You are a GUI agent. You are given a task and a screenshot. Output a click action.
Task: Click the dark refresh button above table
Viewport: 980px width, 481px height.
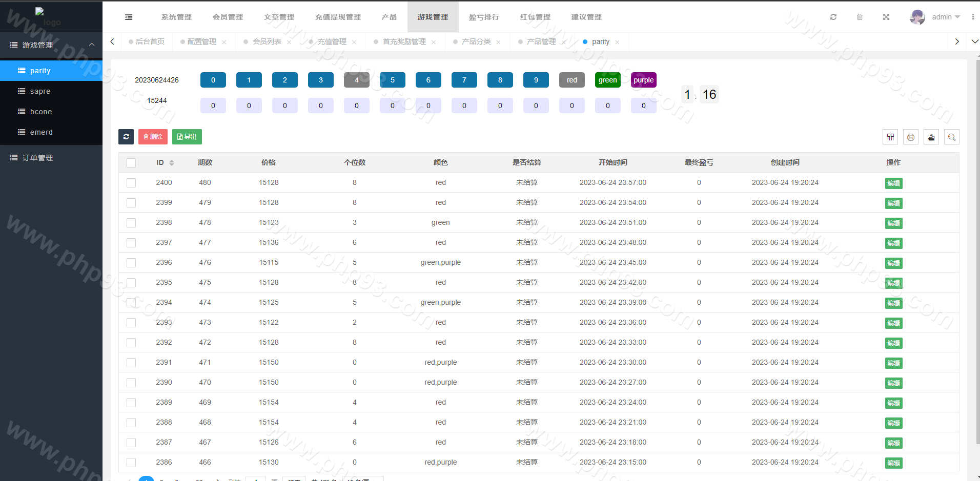click(126, 137)
